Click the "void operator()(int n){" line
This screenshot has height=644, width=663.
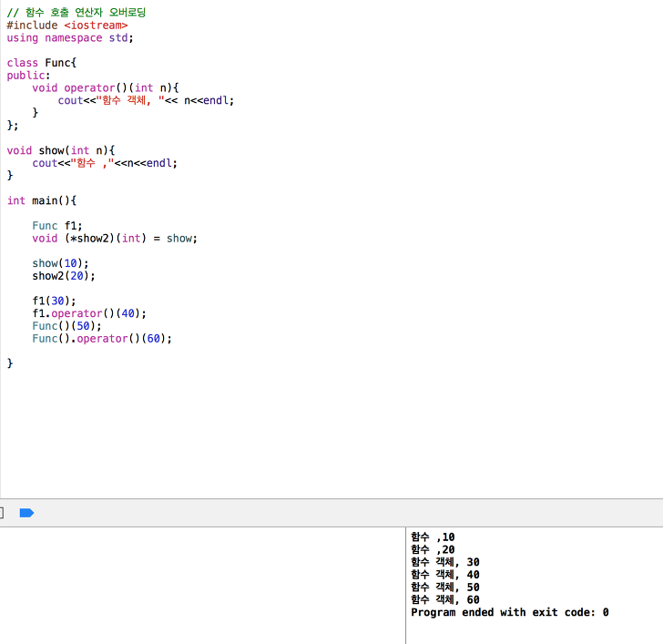106,88
